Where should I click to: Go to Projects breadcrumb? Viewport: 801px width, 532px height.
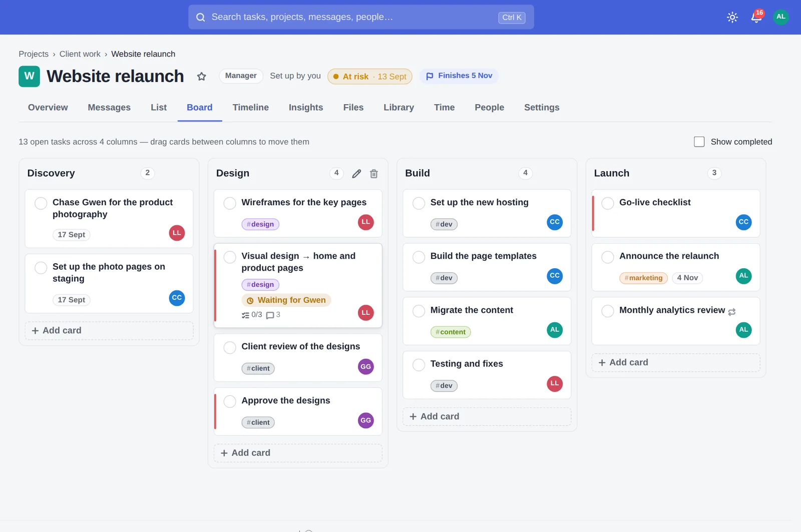pyautogui.click(x=34, y=54)
